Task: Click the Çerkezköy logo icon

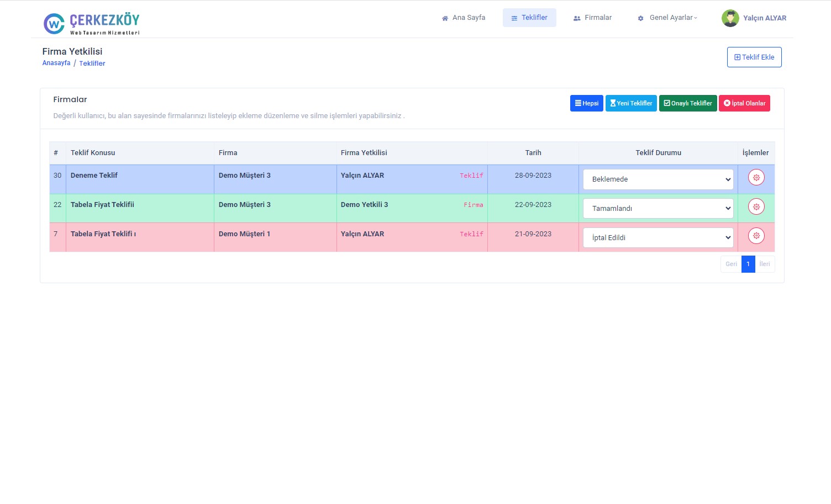Action: pyautogui.click(x=54, y=24)
